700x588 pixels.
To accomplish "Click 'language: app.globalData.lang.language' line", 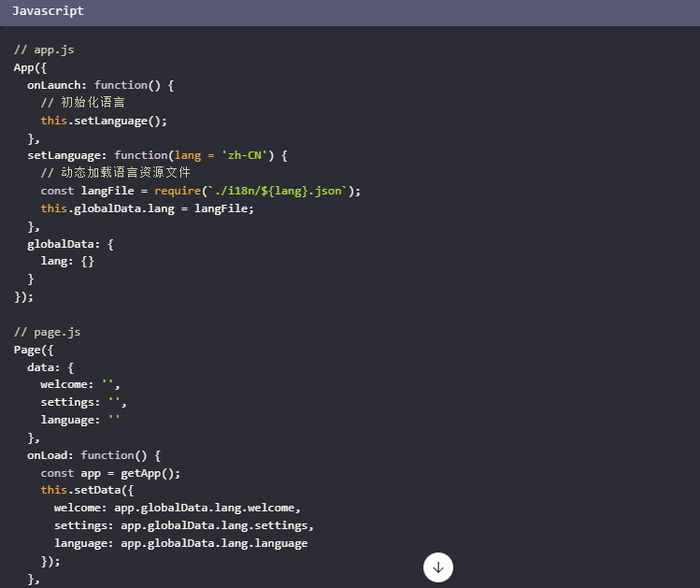I will (180, 543).
